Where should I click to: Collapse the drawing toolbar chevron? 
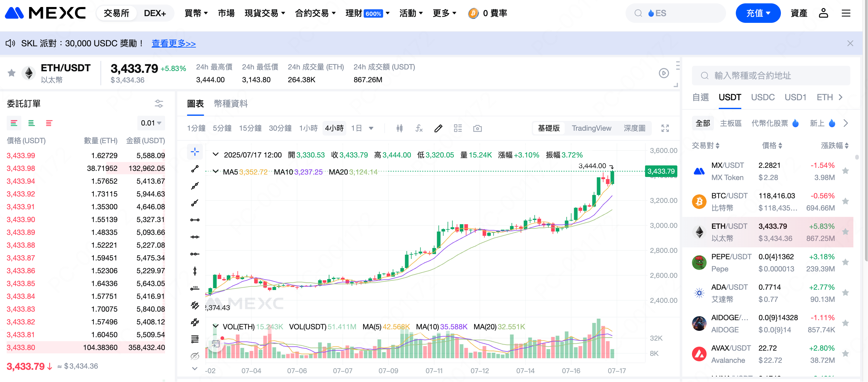[194, 369]
